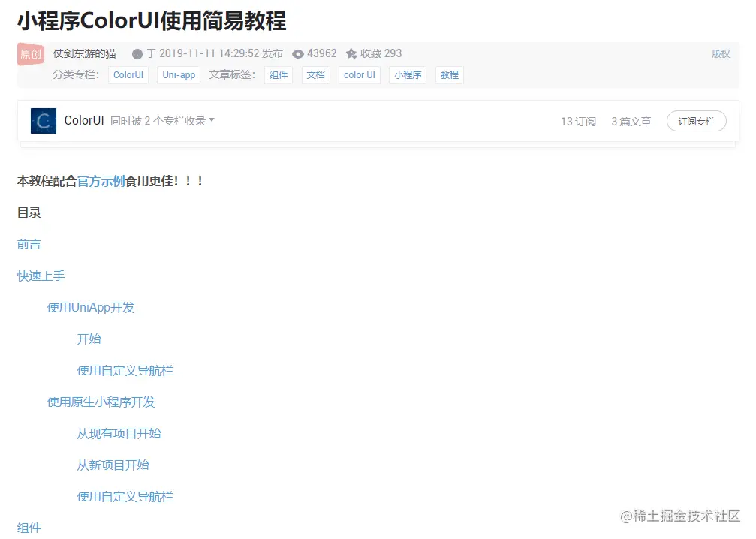The height and width of the screenshot is (539, 756).
Task: Open the 组件 article tag
Action: (279, 75)
